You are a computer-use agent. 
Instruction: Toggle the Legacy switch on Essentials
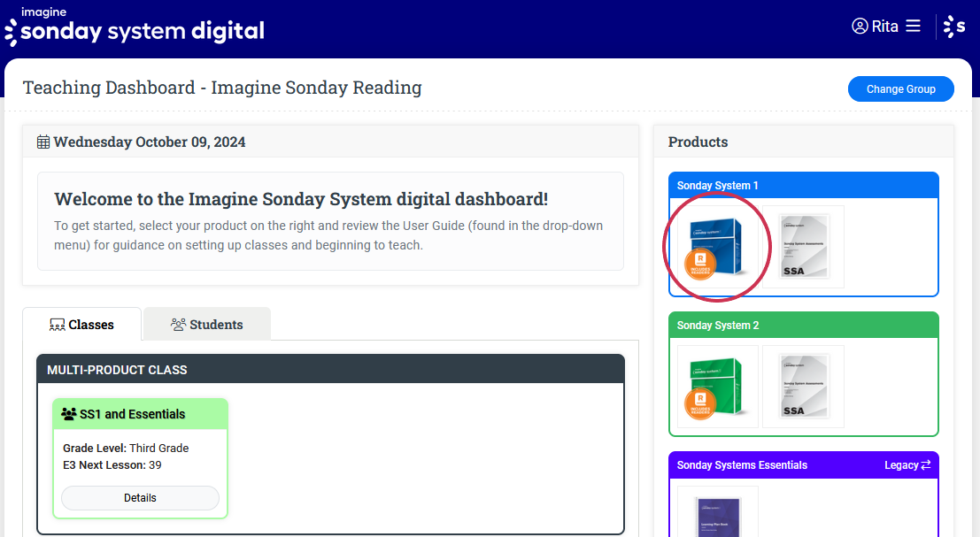[907, 465]
